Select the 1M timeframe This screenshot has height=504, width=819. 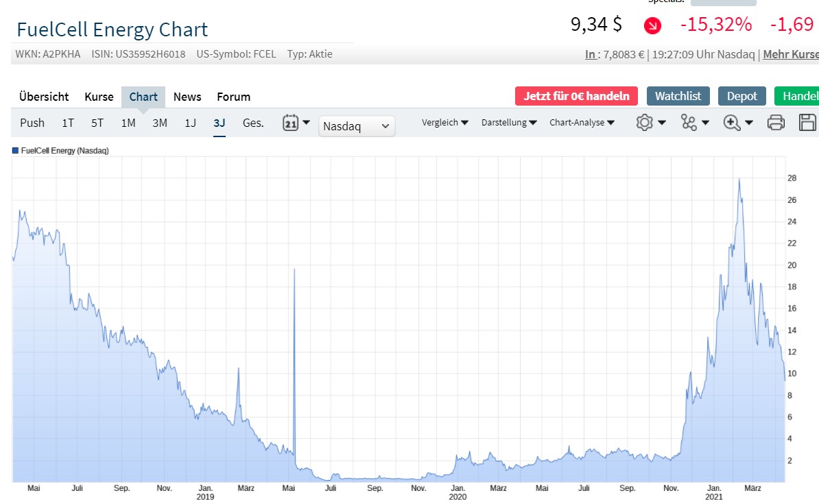[x=128, y=123]
